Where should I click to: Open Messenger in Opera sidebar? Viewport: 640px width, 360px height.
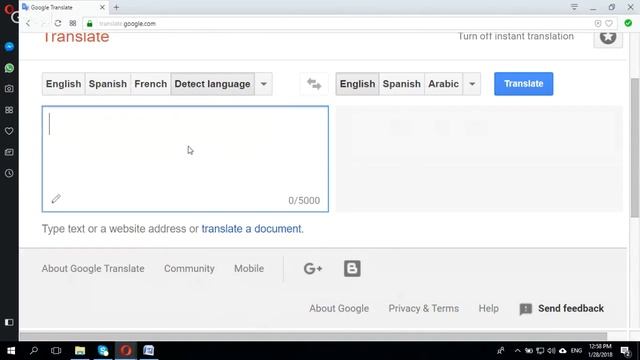click(x=9, y=47)
